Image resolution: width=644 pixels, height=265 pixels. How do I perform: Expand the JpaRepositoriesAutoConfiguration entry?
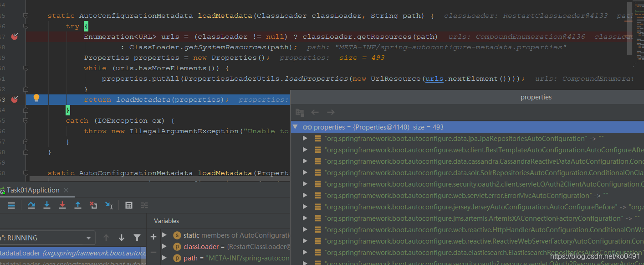305,138
